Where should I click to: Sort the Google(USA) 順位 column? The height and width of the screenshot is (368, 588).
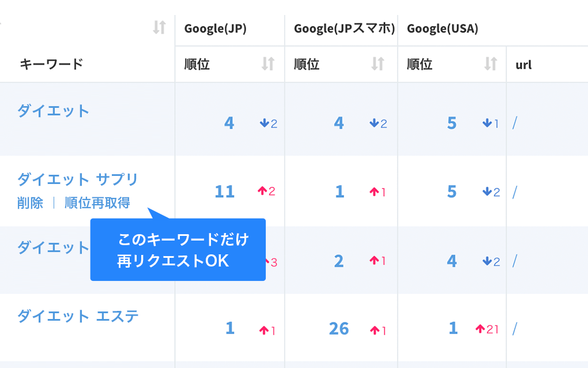point(491,64)
